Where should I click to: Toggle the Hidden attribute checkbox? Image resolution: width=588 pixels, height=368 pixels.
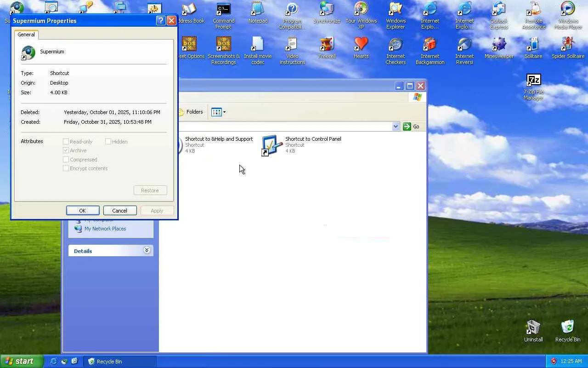(108, 142)
